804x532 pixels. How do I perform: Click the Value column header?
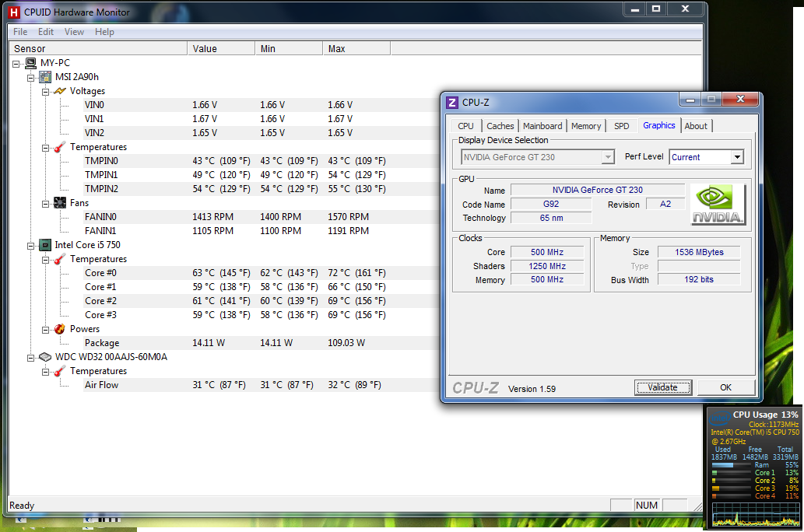tap(222, 49)
